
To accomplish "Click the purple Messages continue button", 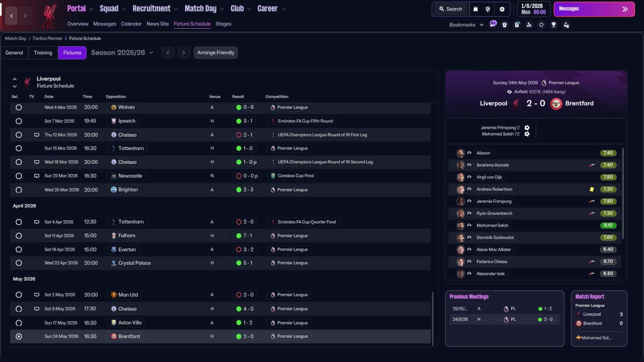I will pyautogui.click(x=594, y=9).
